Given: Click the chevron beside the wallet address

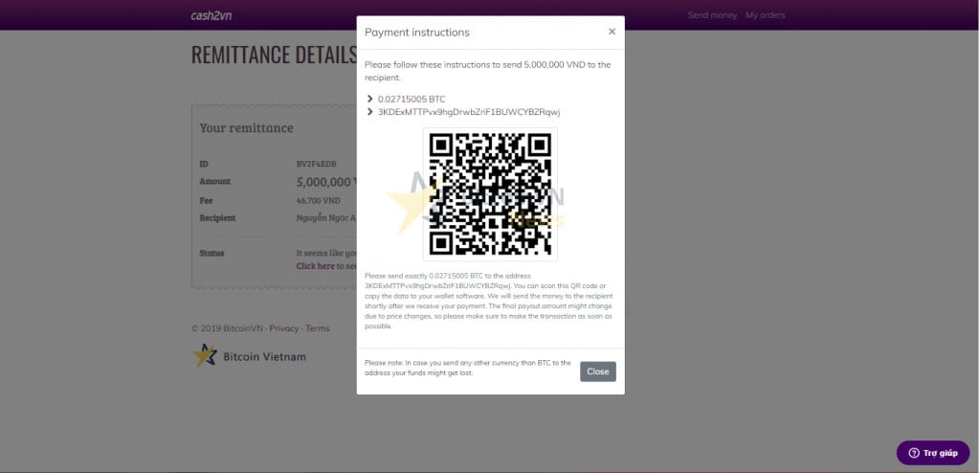Looking at the screenshot, I should tap(370, 112).
